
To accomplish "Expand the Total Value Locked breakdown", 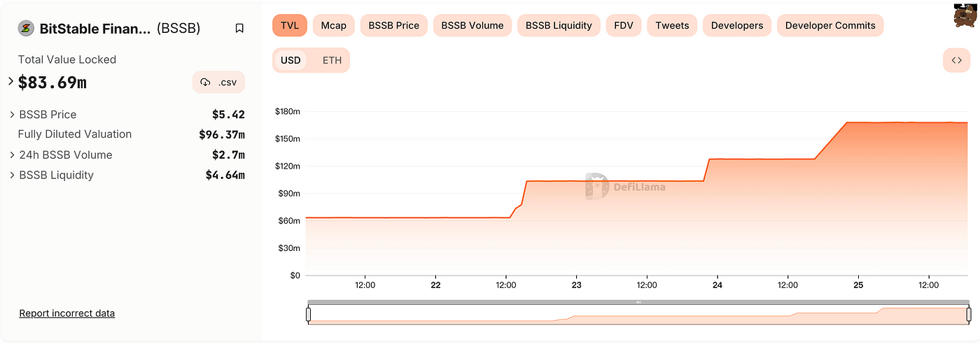I will click(x=11, y=82).
